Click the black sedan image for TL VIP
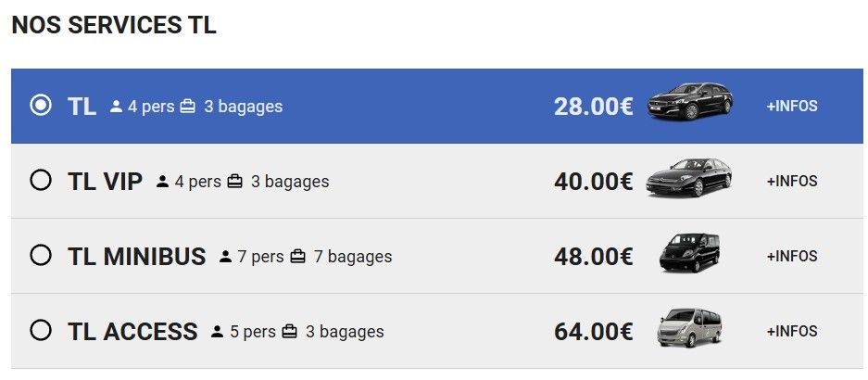 pyautogui.click(x=688, y=178)
